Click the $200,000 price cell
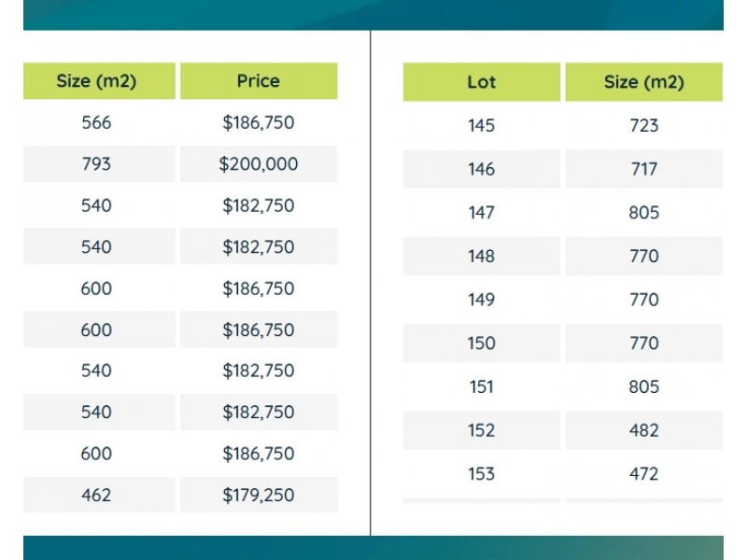747x560 pixels. tap(259, 164)
